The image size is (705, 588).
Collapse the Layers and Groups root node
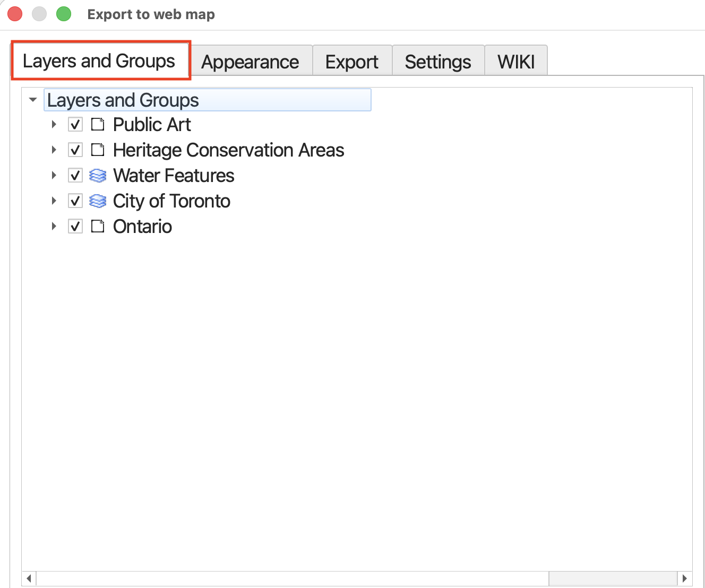point(33,100)
